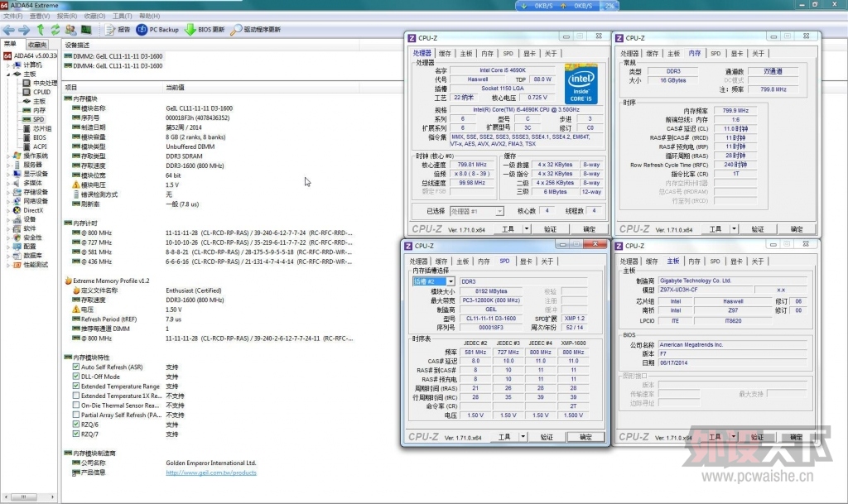848x504 pixels.
Task: Click the AIDA64 back navigation arrow
Action: point(8,30)
